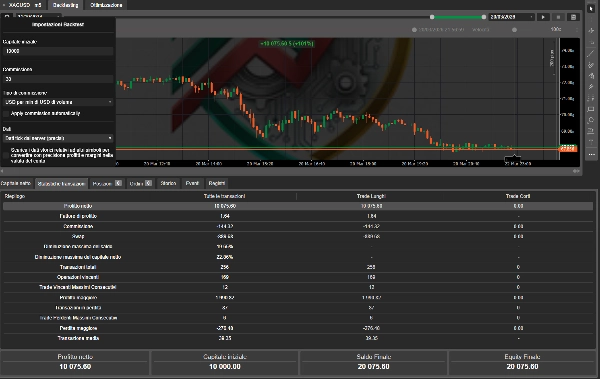Click the Capitale iniziale input field

[58, 51]
